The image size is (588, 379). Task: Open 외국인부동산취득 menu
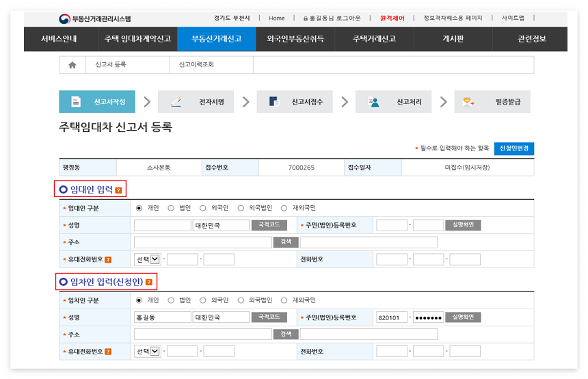[295, 38]
